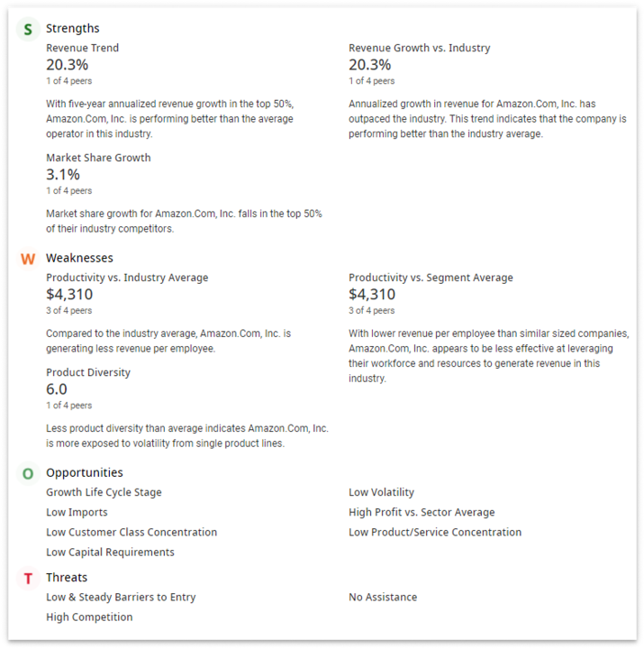Click the Product Diversity label
Image resolution: width=644 pixels, height=649 pixels.
pyautogui.click(x=88, y=372)
